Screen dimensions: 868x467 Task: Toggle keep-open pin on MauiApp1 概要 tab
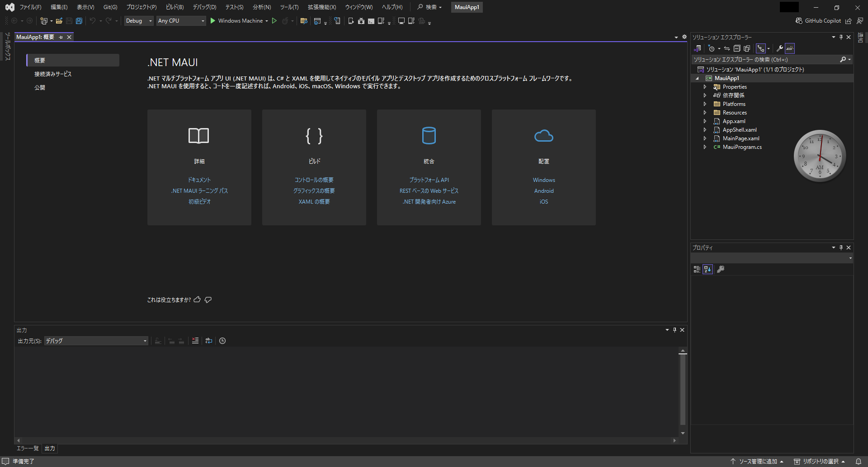click(x=61, y=37)
